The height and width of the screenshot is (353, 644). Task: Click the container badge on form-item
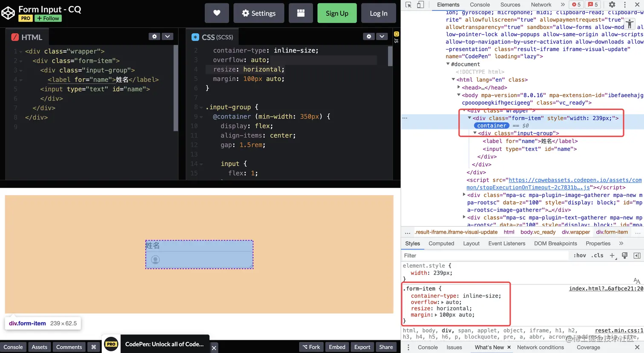pyautogui.click(x=492, y=126)
